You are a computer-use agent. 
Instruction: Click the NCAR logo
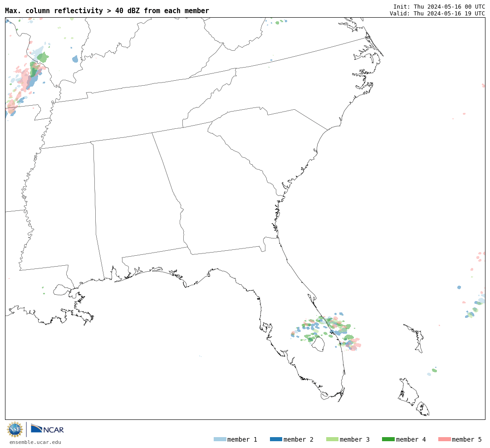click(x=47, y=429)
